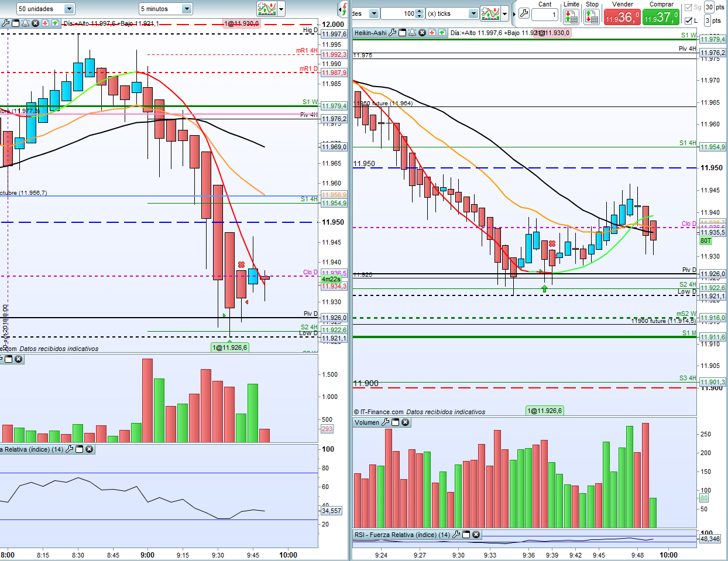The height and width of the screenshot is (561, 728).
Task: Detach right RSI panel window
Action: coord(466,535)
